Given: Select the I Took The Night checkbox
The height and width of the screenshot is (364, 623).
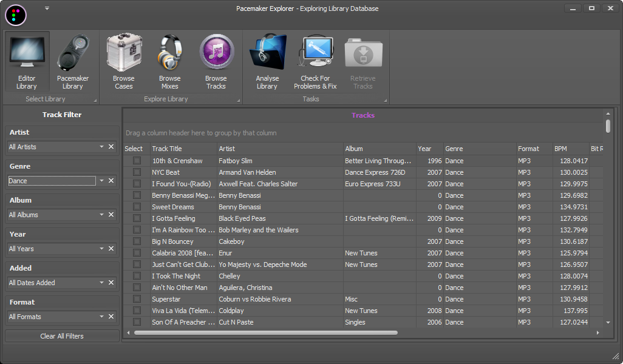Looking at the screenshot, I should 137,276.
